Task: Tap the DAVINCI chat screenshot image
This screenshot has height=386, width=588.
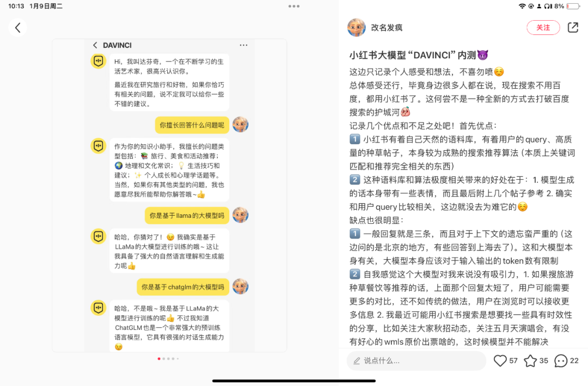Action: pos(169,195)
